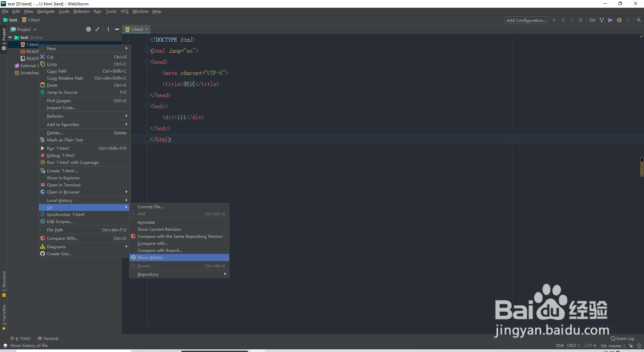This screenshot has width=644, height=352.
Task: Open the Event Log
Action: 622,339
